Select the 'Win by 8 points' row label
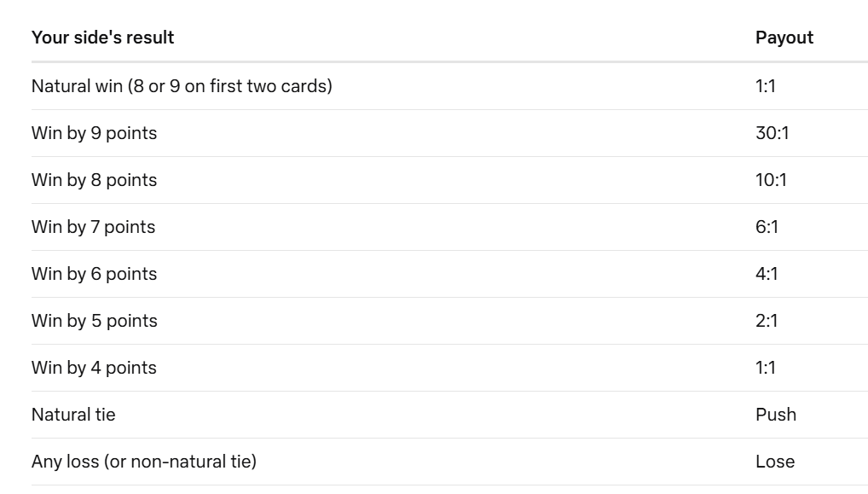This screenshot has height=494, width=868. (94, 181)
